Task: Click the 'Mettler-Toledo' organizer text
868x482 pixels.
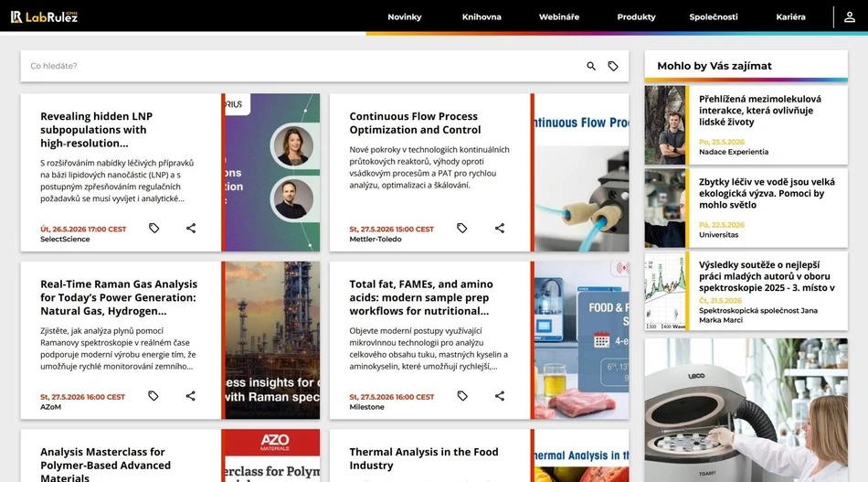Action: (376, 240)
